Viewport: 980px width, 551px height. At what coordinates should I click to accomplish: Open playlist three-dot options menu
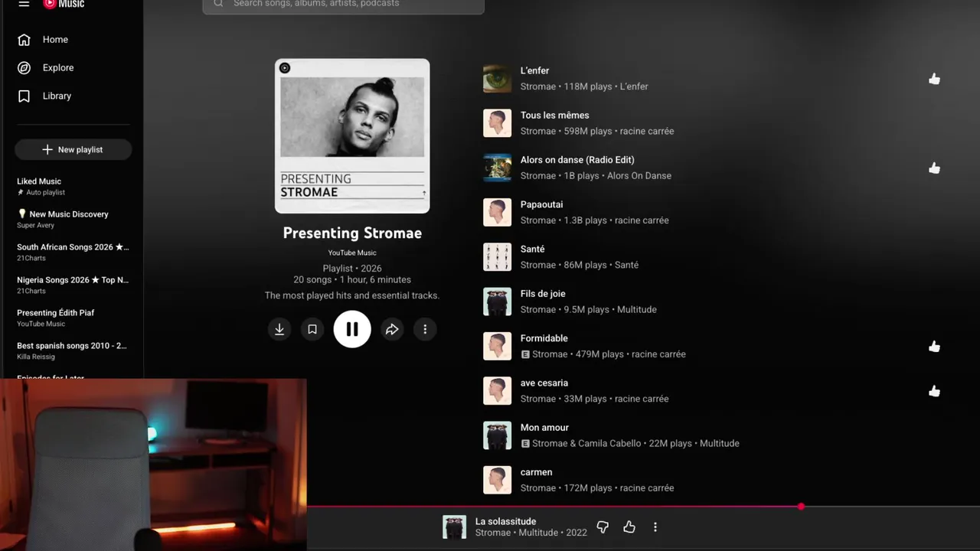tap(425, 329)
